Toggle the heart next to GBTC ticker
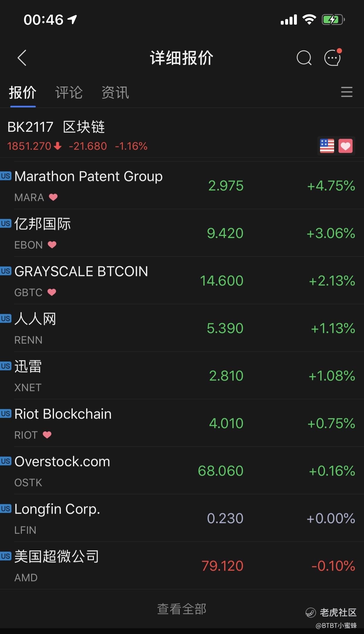The width and height of the screenshot is (364, 634). pos(52,292)
